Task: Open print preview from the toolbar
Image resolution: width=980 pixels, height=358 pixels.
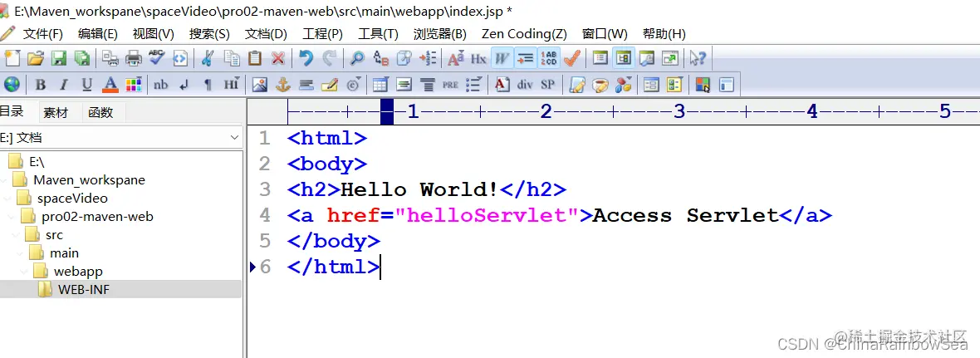Action: tap(110, 59)
